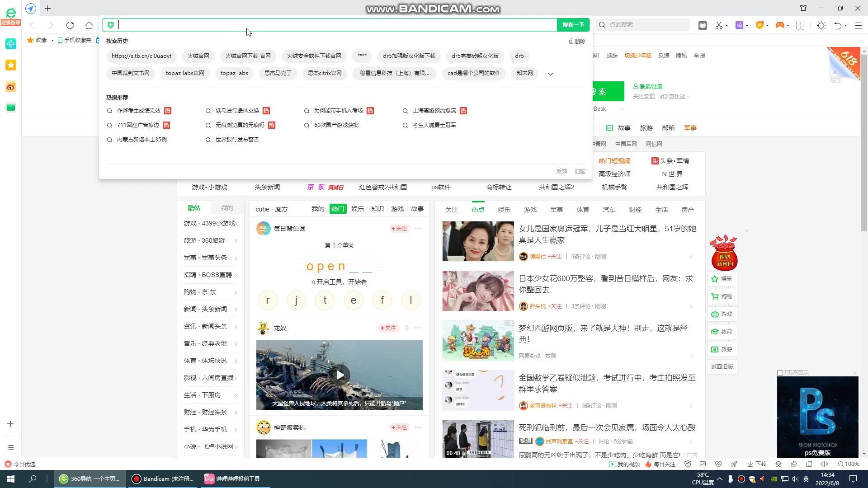The width and height of the screenshot is (868, 488).
Task: Open the download manager in status bar
Action: tap(756, 464)
